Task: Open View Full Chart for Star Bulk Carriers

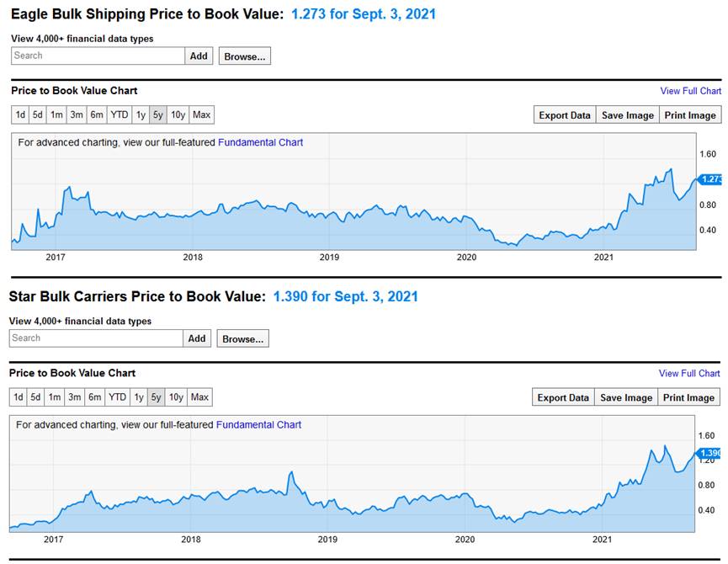Action: pos(689,373)
